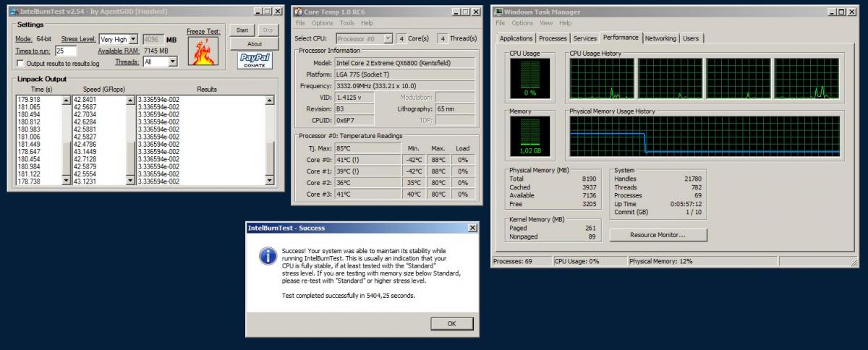Click down arrow of Results list scrollbar
Screen dimensions: 868x350
pyautogui.click(x=270, y=181)
